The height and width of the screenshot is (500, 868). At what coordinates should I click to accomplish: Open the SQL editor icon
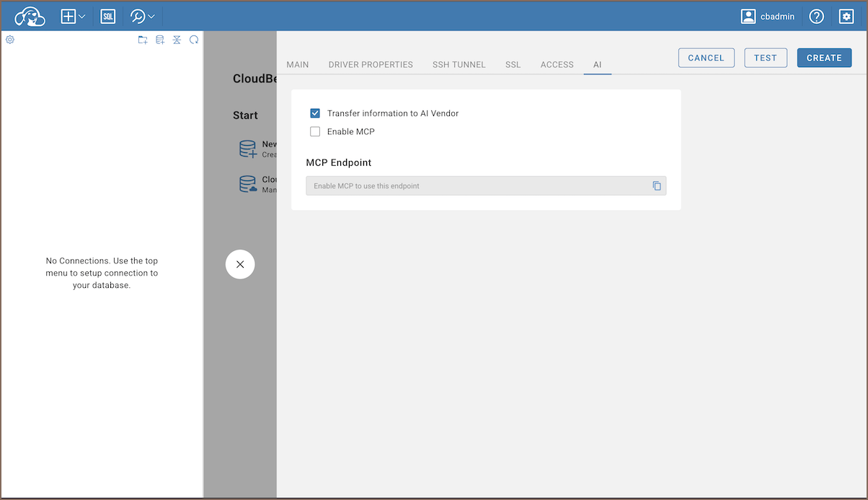click(108, 16)
